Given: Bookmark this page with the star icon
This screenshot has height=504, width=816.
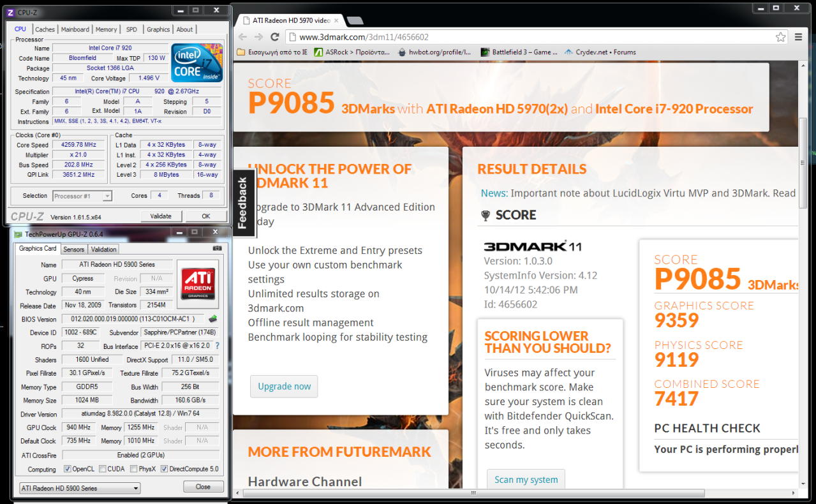Looking at the screenshot, I should point(780,37).
